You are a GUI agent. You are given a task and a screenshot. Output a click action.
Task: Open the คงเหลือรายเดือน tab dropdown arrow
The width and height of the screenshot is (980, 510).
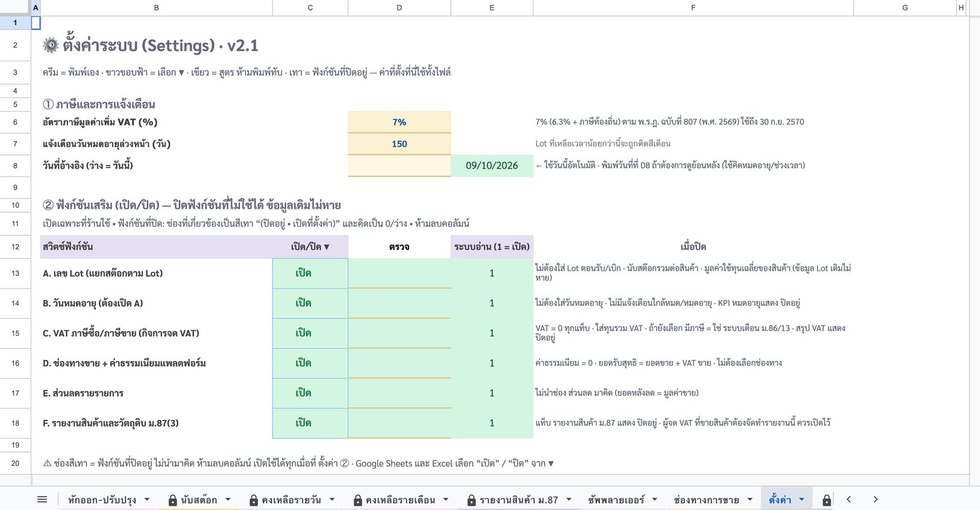(446, 500)
